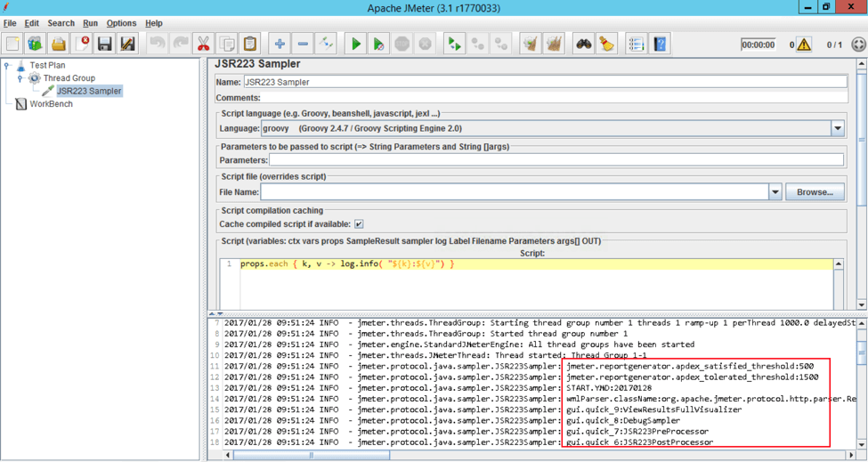Click the log panel's scroll-right arrow
Screen dimensions: 868x462
tap(853, 456)
